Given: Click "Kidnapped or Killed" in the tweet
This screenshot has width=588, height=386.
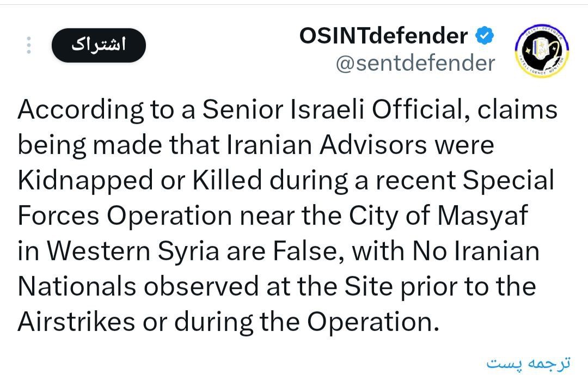Looking at the screenshot, I should click(x=140, y=181).
